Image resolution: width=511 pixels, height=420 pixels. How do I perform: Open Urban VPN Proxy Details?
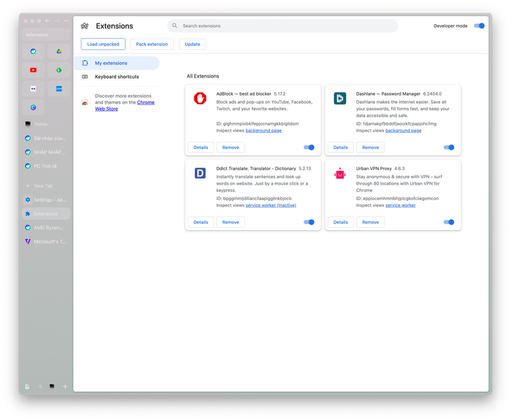click(x=341, y=222)
